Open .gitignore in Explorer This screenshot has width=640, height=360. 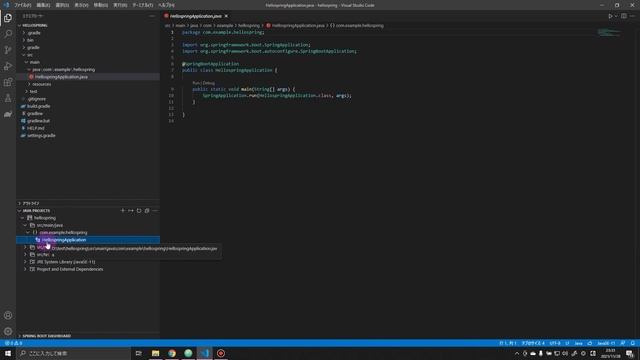click(88, 99)
